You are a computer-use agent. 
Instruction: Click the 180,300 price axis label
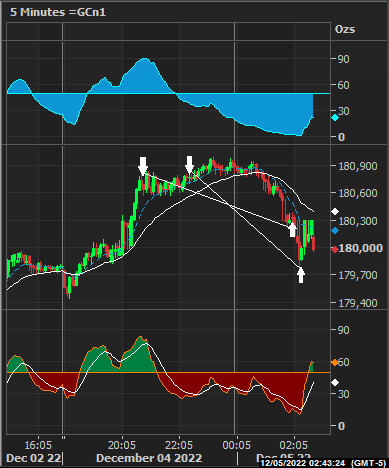pos(358,221)
